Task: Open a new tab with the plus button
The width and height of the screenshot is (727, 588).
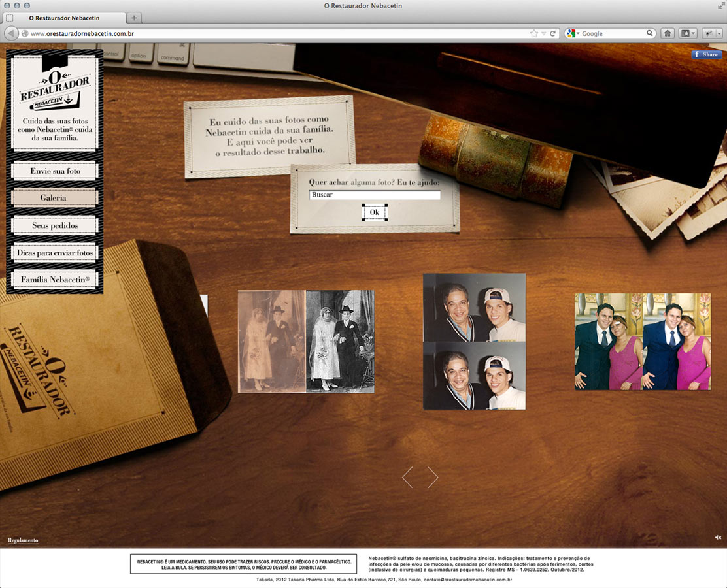Action: point(134,18)
